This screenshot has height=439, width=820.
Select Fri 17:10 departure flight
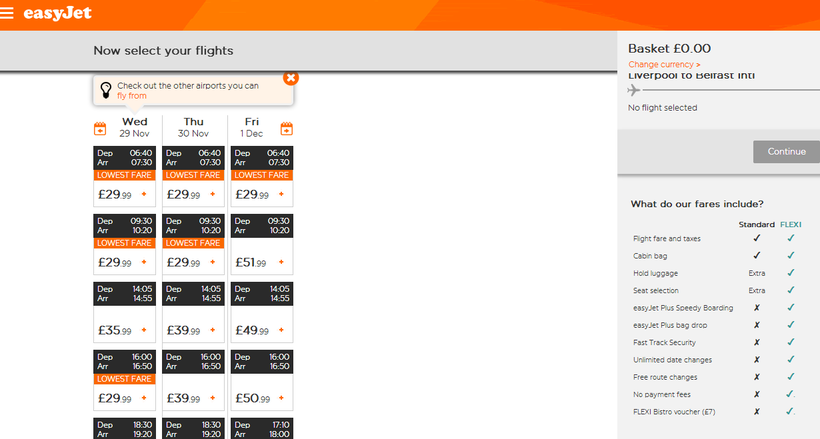click(261, 429)
